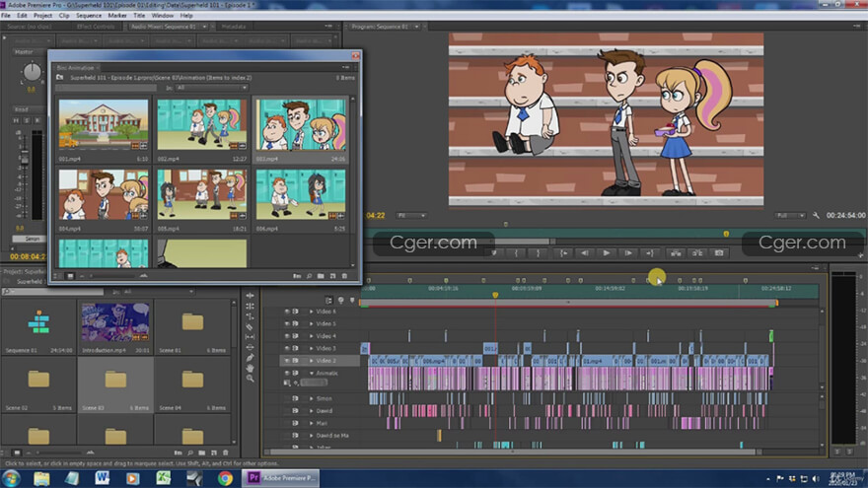Toggle Video 6 track eye visibility
Image resolution: width=868 pixels, height=488 pixels.
click(287, 312)
